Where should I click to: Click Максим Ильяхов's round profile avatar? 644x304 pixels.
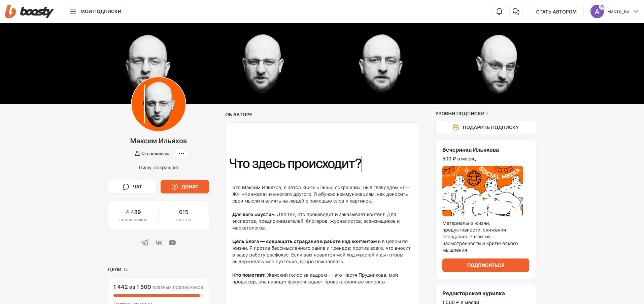coord(159,104)
